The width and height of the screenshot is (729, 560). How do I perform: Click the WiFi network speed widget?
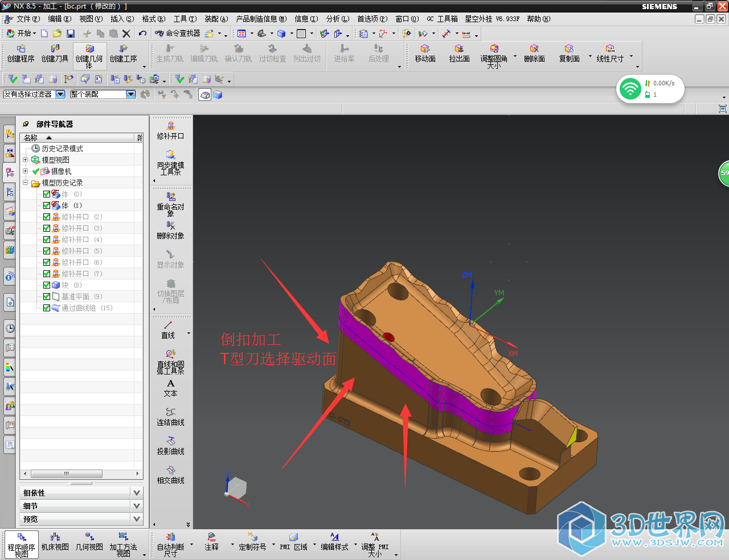click(x=650, y=89)
